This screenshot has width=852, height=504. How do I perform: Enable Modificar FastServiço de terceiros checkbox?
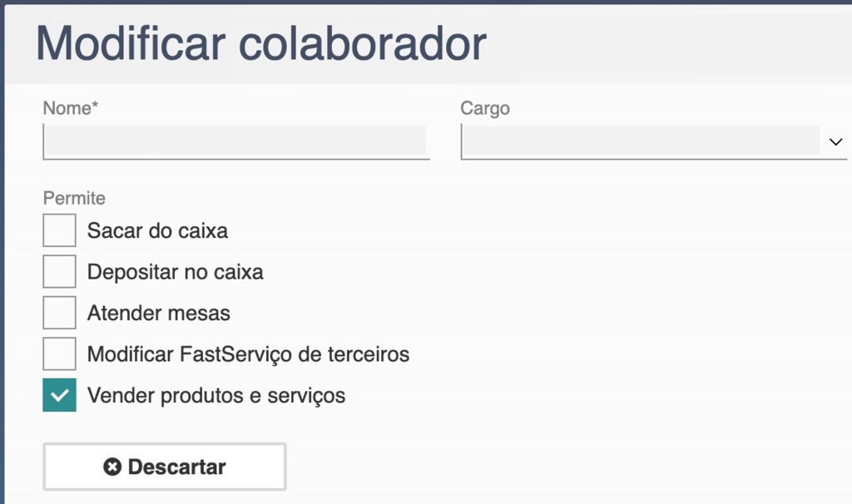coord(59,354)
